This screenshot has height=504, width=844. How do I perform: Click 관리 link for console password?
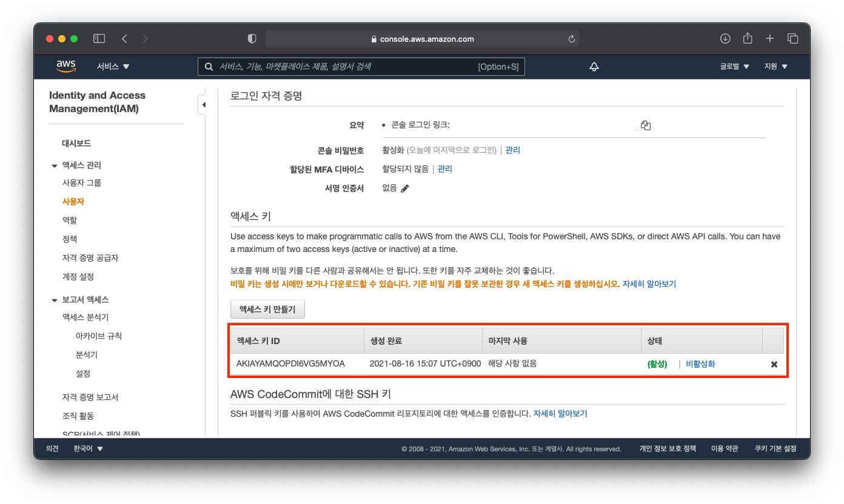[513, 150]
